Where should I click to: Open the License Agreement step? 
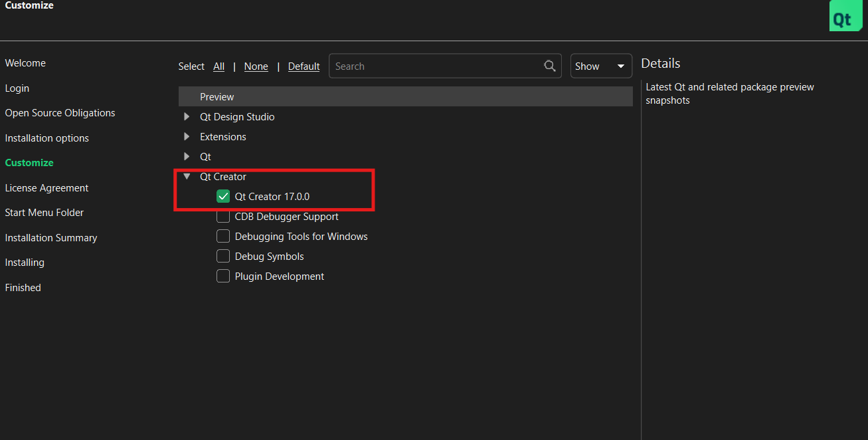[46, 188]
